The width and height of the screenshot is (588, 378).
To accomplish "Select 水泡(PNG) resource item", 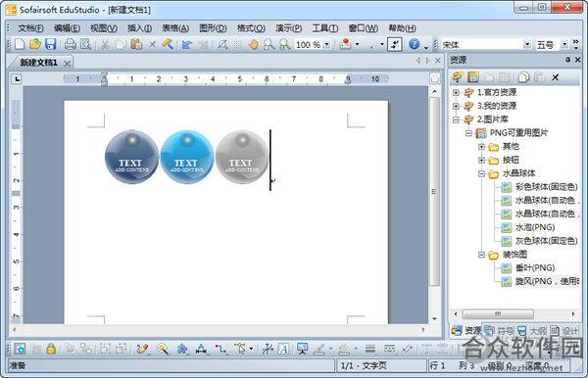I will 528,227.
